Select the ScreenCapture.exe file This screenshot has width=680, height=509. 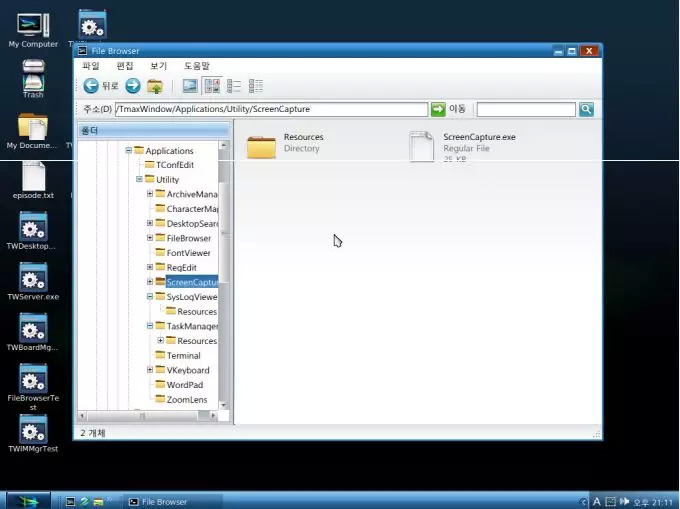pos(423,146)
